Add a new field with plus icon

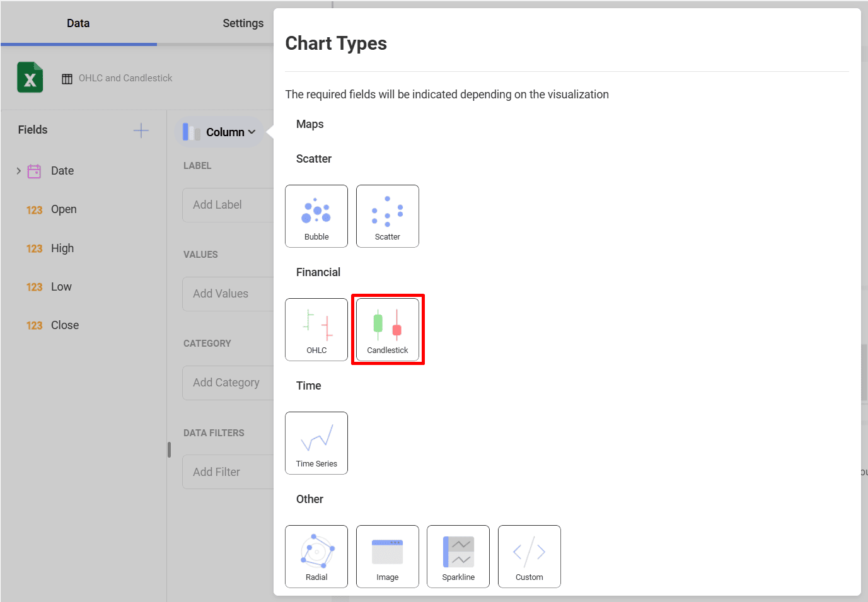(141, 130)
